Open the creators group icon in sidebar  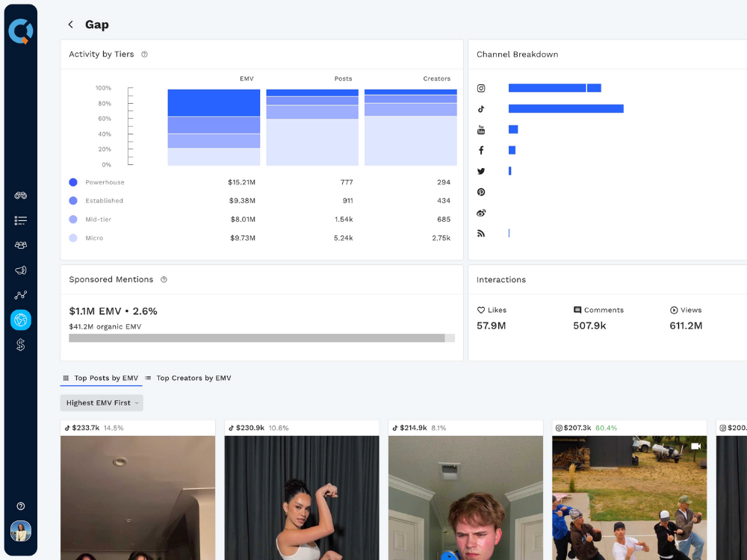[x=21, y=245]
